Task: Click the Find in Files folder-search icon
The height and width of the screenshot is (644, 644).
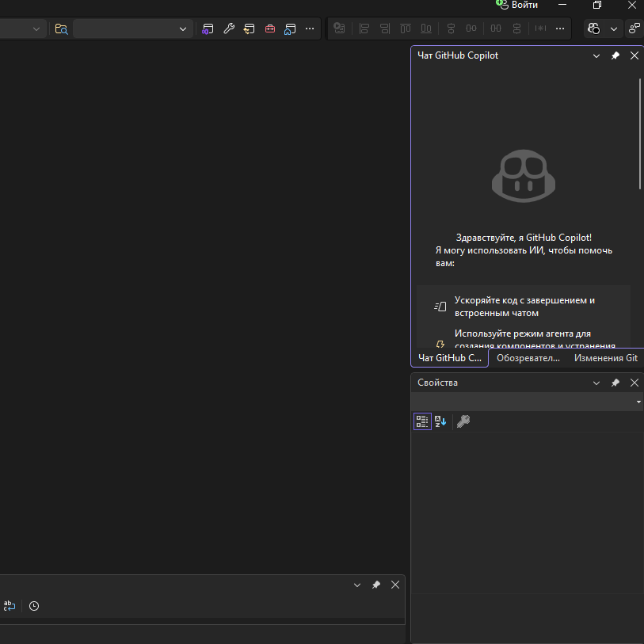Action: (x=61, y=29)
